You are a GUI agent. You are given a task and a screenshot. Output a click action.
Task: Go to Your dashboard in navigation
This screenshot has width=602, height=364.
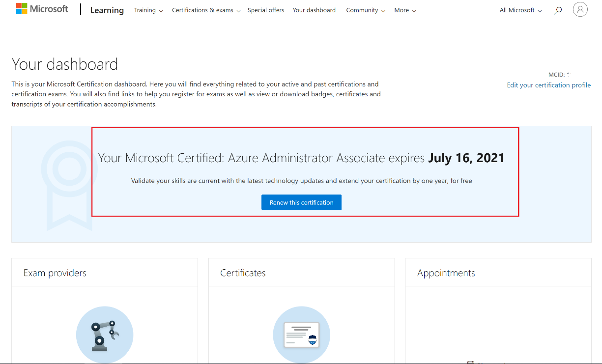[314, 10]
